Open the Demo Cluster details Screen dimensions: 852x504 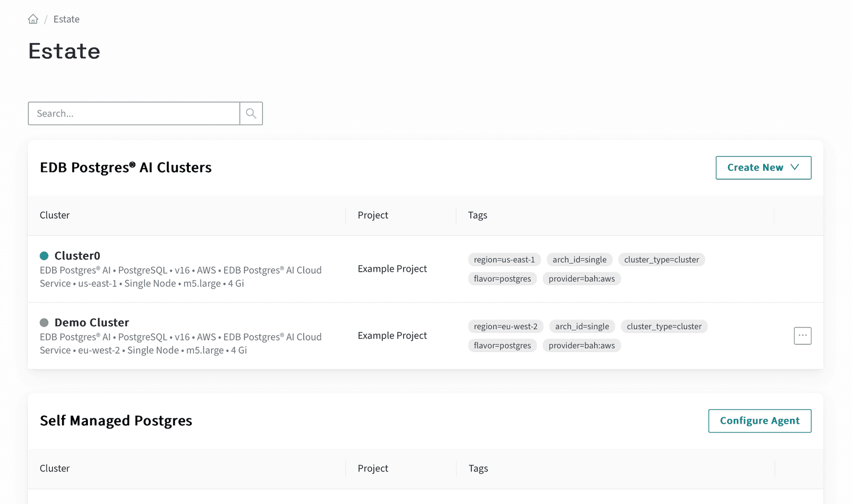[92, 322]
